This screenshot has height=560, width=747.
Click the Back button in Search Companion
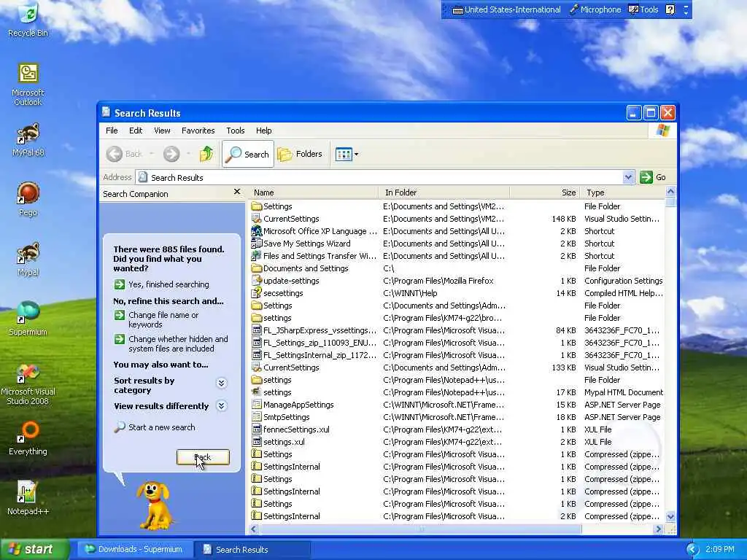(x=203, y=457)
